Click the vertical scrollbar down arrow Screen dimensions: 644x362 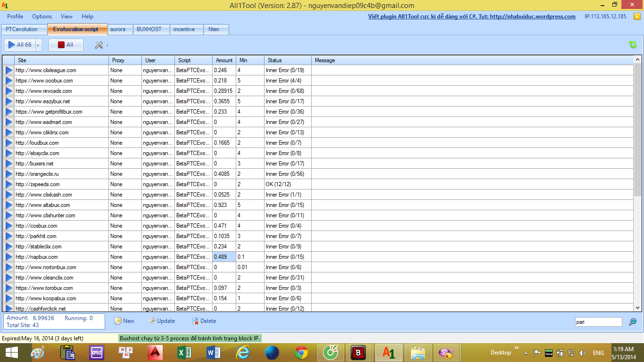point(637,308)
